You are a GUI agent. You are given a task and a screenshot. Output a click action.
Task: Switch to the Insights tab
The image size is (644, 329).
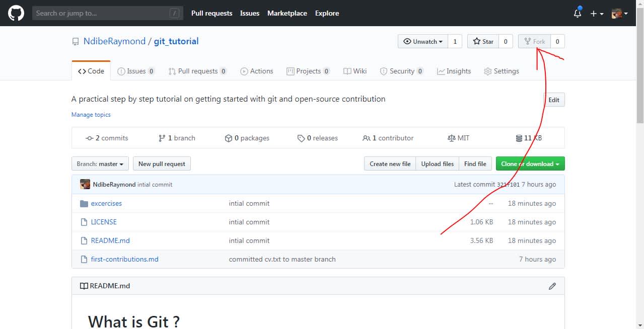[x=454, y=71]
